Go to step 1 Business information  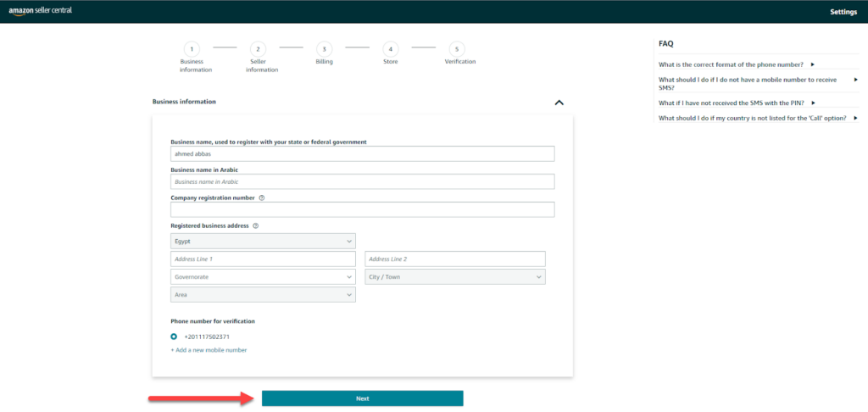pyautogui.click(x=192, y=49)
